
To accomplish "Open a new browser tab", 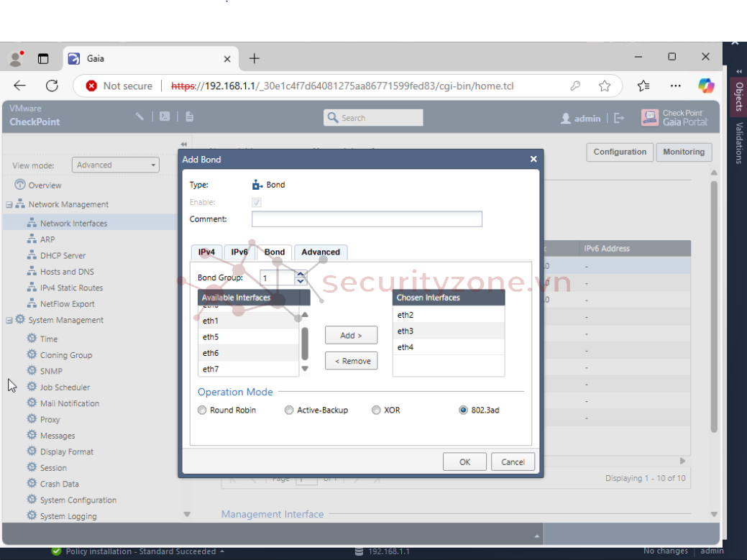I will point(255,58).
